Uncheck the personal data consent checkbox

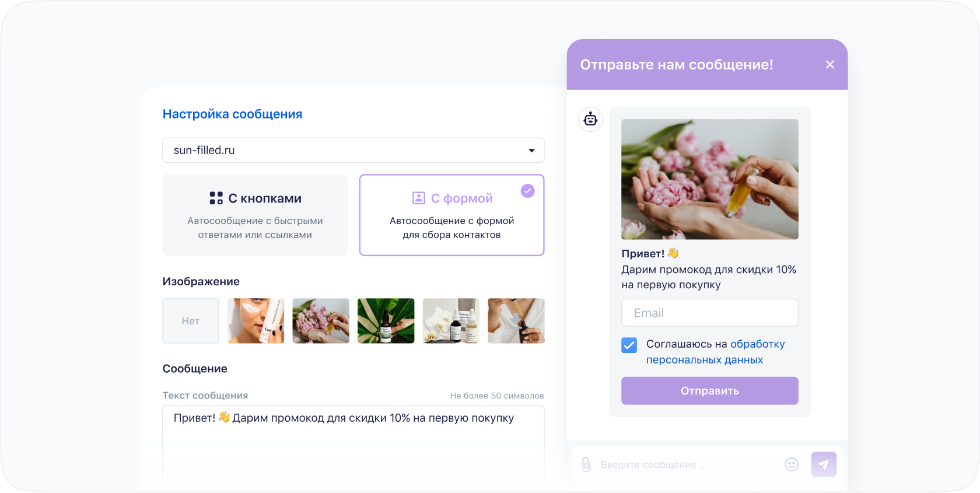(629, 345)
